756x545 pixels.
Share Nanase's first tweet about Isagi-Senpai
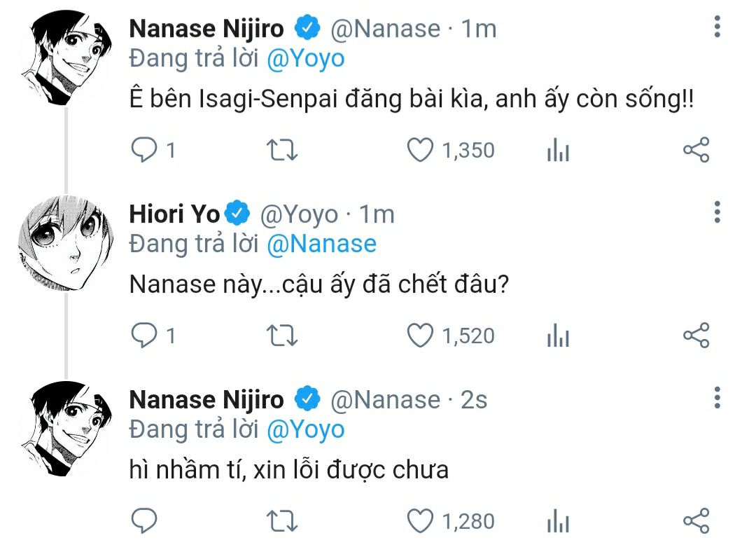pyautogui.click(x=696, y=151)
